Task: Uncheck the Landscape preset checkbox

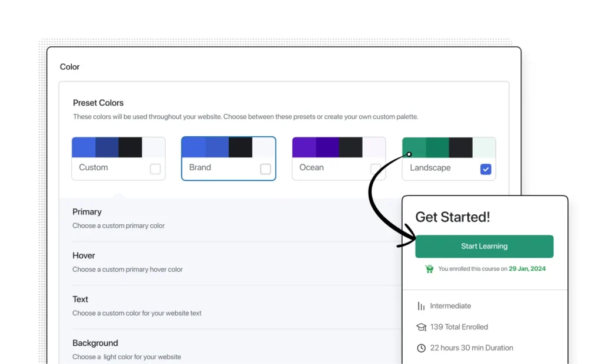Action: pyautogui.click(x=486, y=169)
